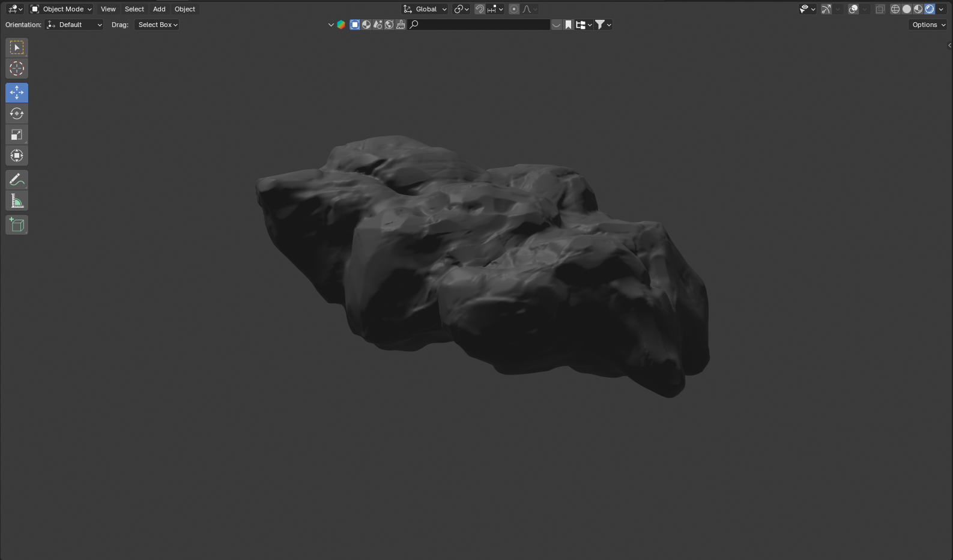This screenshot has width=953, height=560.
Task: Switch to rendered shading
Action: [x=930, y=9]
